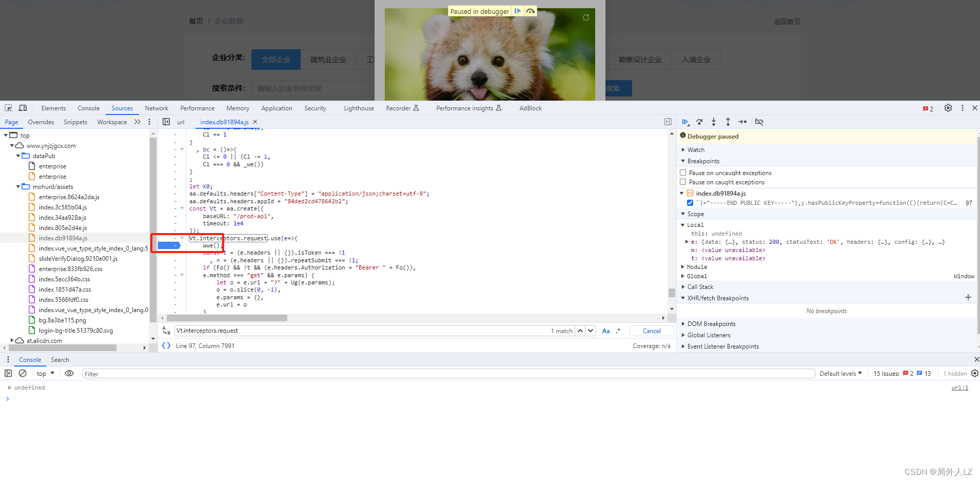This screenshot has width=980, height=481.
Task: Select the Snippets navigator tab
Action: pyautogui.click(x=75, y=122)
